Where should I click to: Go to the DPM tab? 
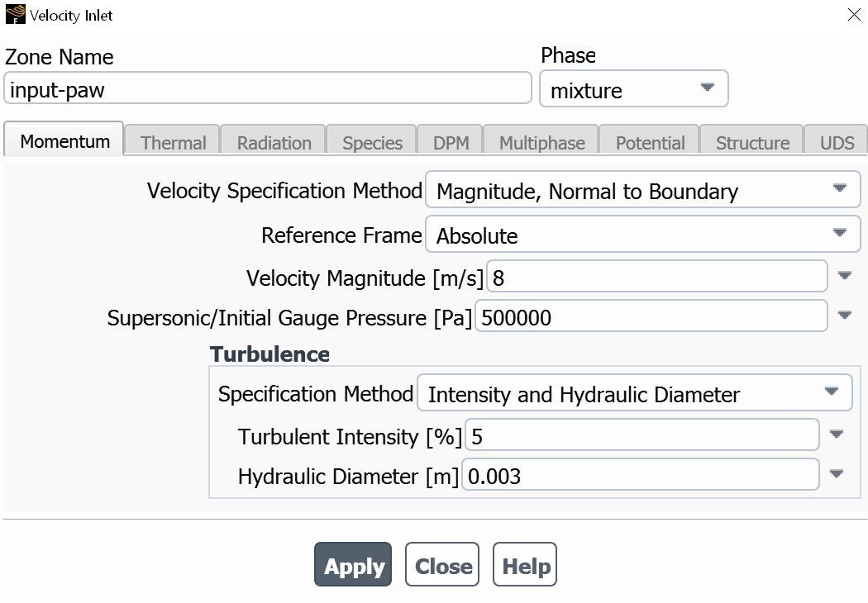point(451,142)
